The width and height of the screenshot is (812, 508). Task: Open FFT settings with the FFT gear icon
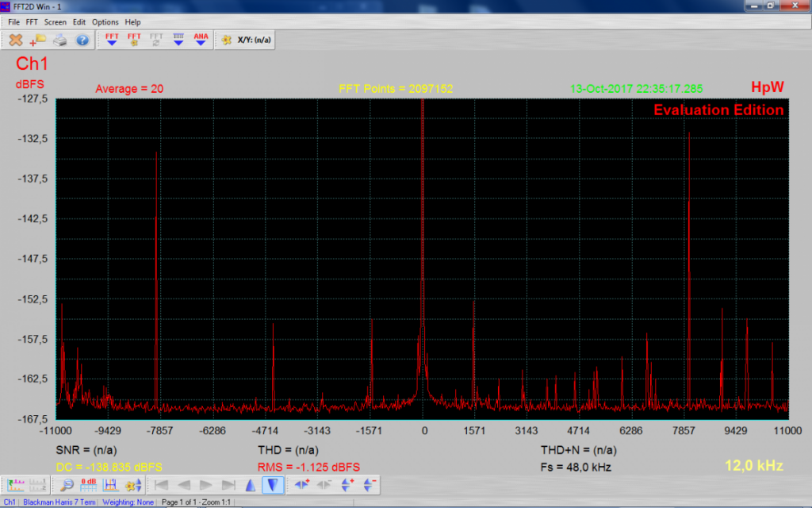tap(134, 40)
